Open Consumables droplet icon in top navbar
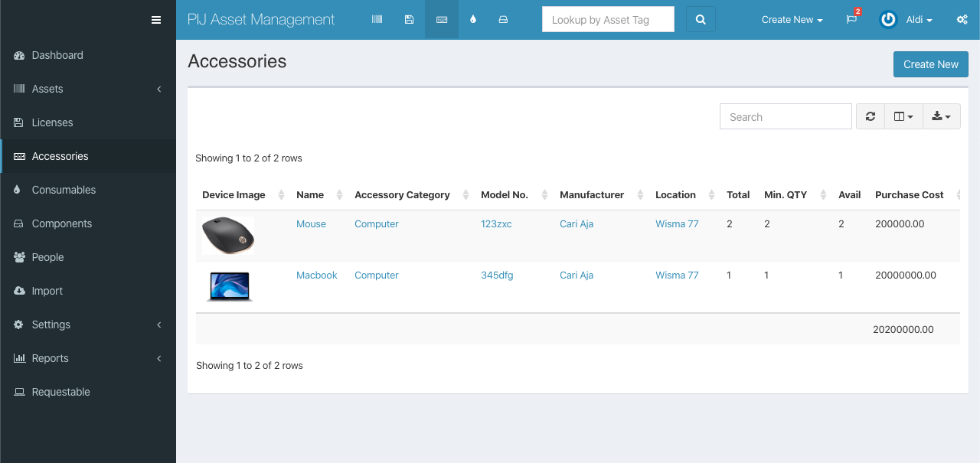The height and width of the screenshot is (463, 980). point(473,20)
